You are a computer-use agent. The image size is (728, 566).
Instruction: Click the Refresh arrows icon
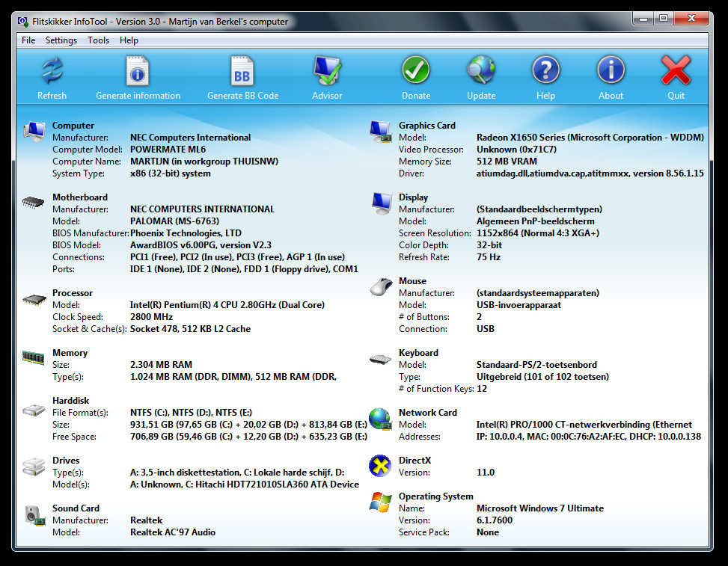52,70
